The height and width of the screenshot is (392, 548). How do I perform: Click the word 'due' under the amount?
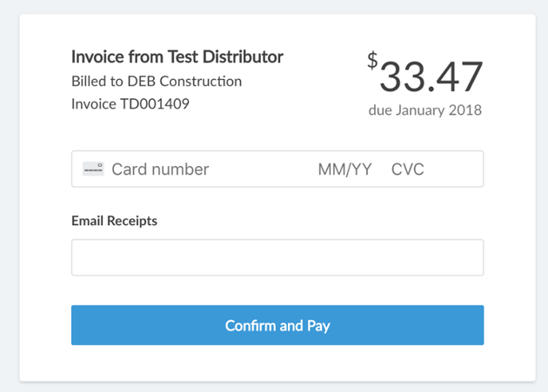[380, 110]
